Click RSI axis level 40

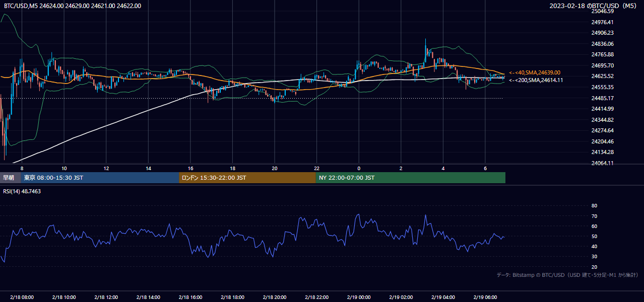[594, 246]
